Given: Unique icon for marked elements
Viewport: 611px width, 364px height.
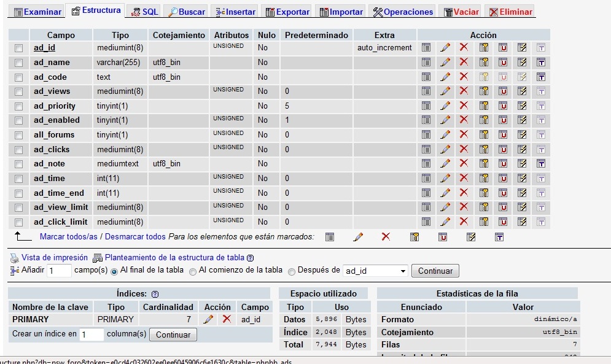Looking at the screenshot, I should coord(443,237).
